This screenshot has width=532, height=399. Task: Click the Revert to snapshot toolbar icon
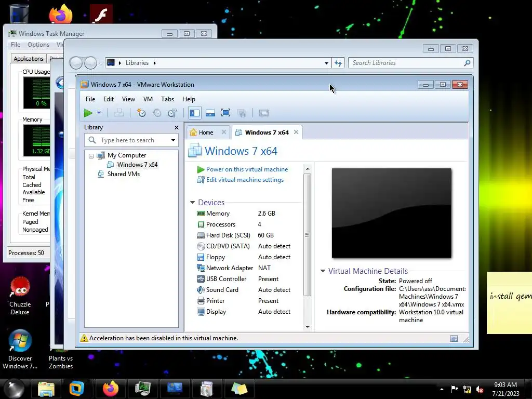157,113
